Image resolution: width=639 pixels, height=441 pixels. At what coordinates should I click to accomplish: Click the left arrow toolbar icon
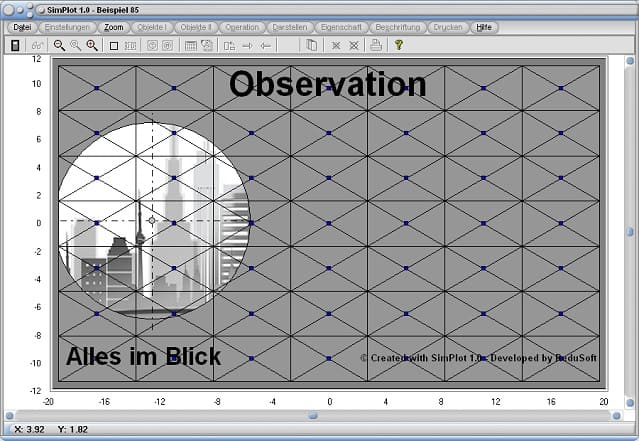point(265,45)
